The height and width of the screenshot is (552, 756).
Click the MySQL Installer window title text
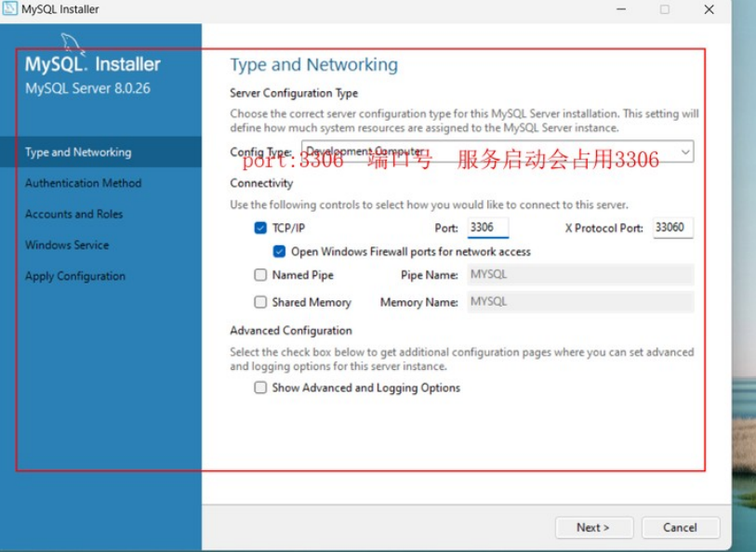point(60,9)
